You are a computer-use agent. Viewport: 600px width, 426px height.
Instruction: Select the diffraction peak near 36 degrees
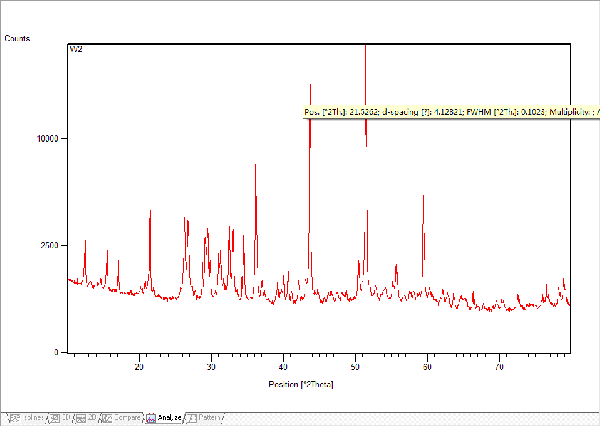click(256, 218)
